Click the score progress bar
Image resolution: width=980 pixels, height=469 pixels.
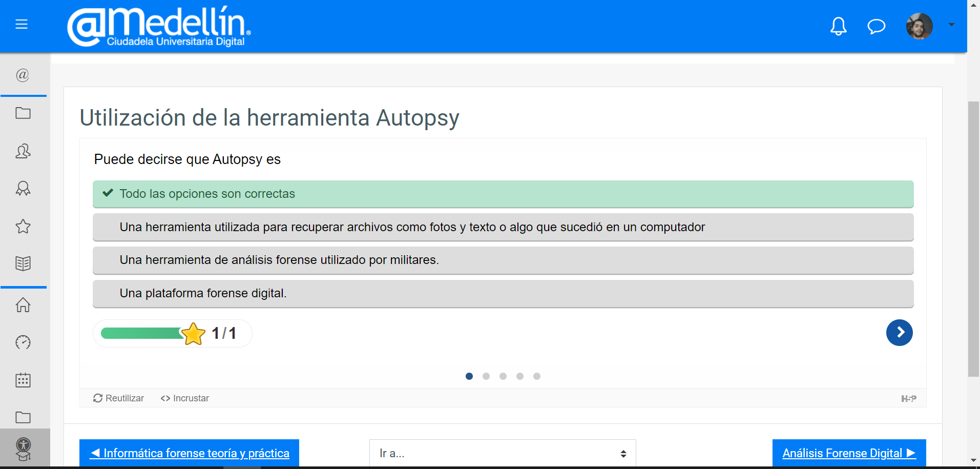point(142,333)
